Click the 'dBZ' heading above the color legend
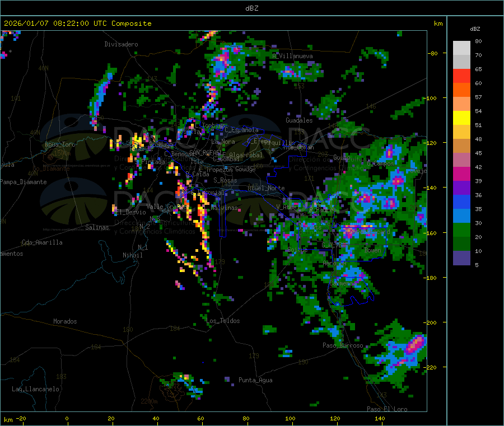 point(475,29)
